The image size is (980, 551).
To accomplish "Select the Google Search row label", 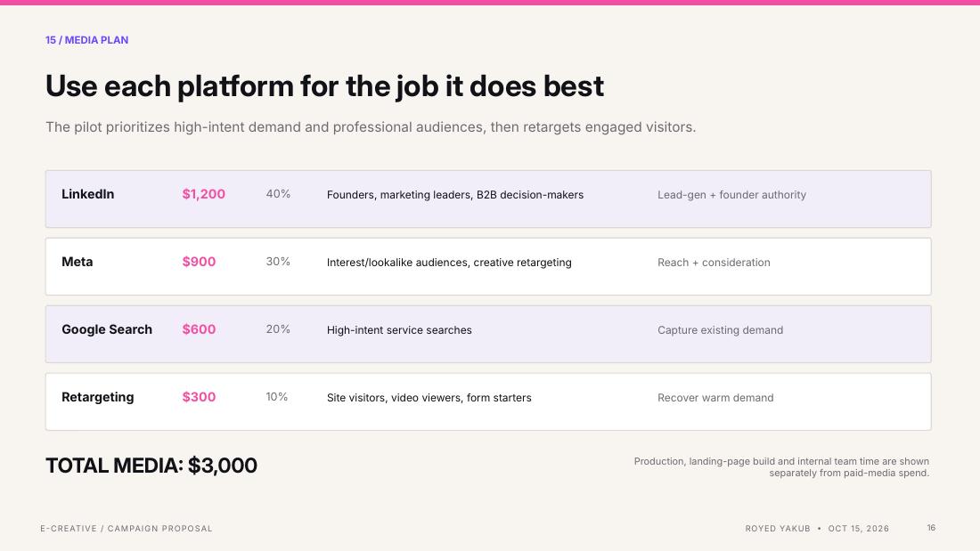I will click(107, 329).
